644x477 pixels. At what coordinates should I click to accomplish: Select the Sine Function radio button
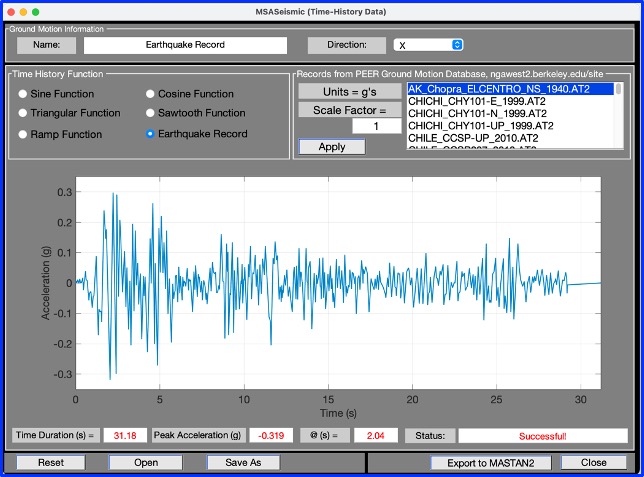tap(23, 94)
